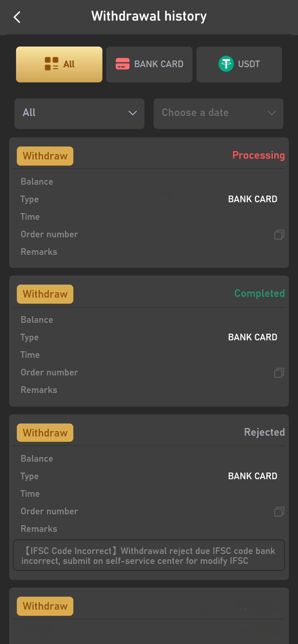This screenshot has height=644, width=298.
Task: Select the All withdrawals tab
Action: tap(59, 64)
